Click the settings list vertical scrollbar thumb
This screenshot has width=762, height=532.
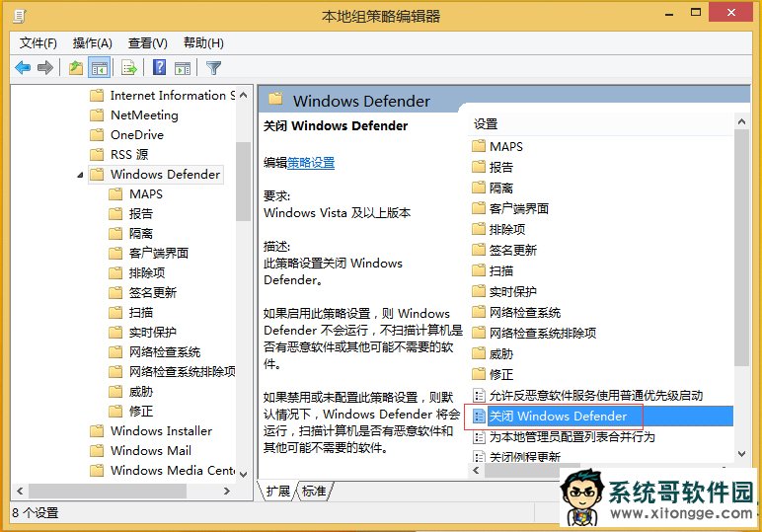741,248
